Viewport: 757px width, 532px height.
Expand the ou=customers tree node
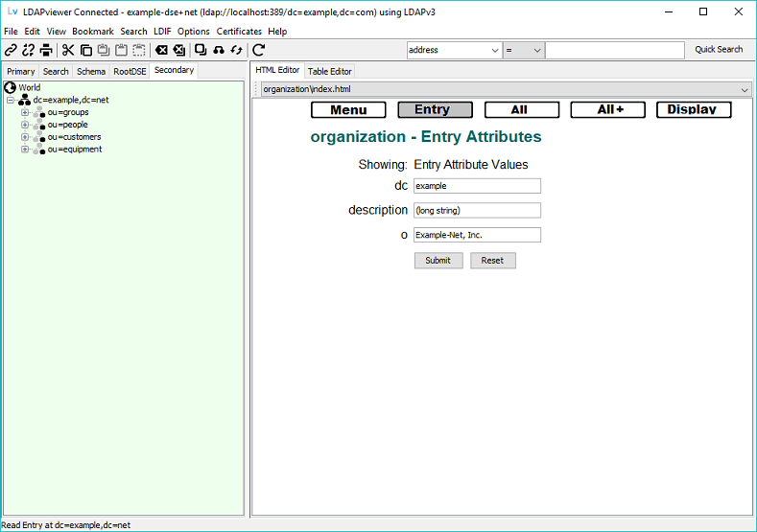[x=25, y=137]
